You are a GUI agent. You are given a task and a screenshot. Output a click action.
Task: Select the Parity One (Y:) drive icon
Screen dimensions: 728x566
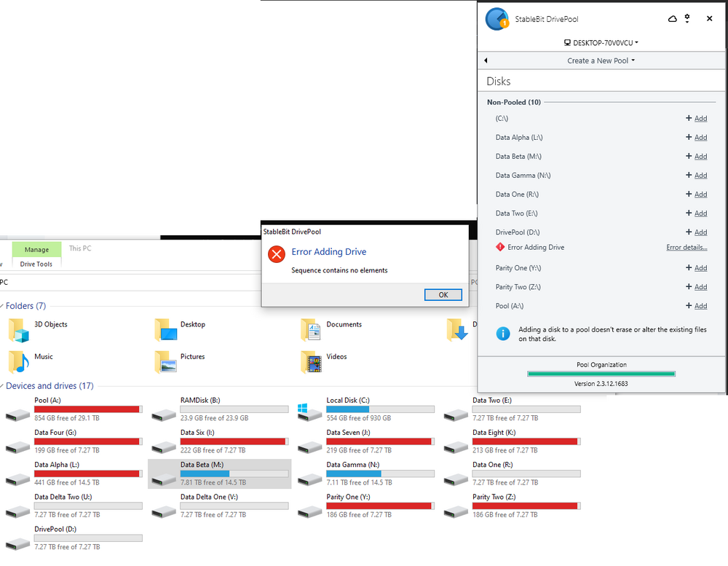click(x=309, y=511)
